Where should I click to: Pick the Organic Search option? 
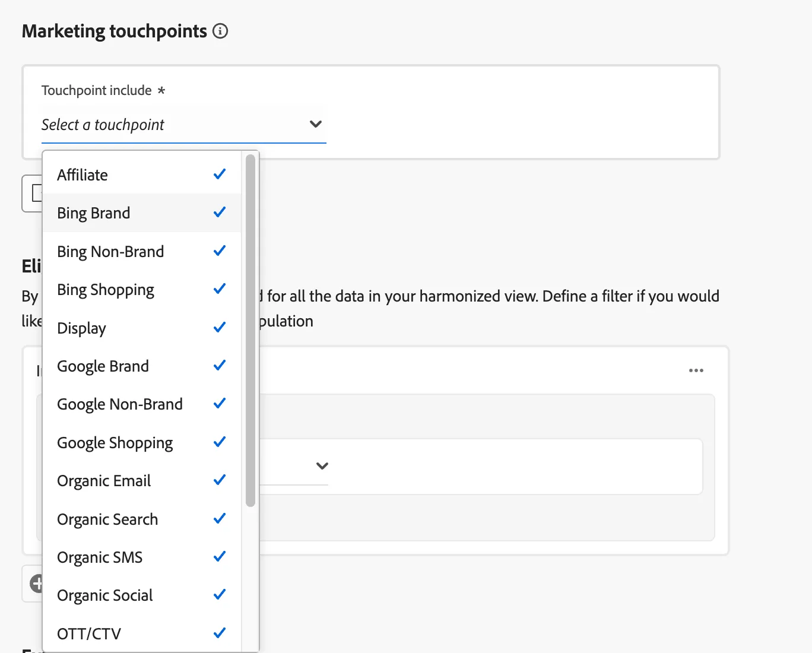click(142, 519)
